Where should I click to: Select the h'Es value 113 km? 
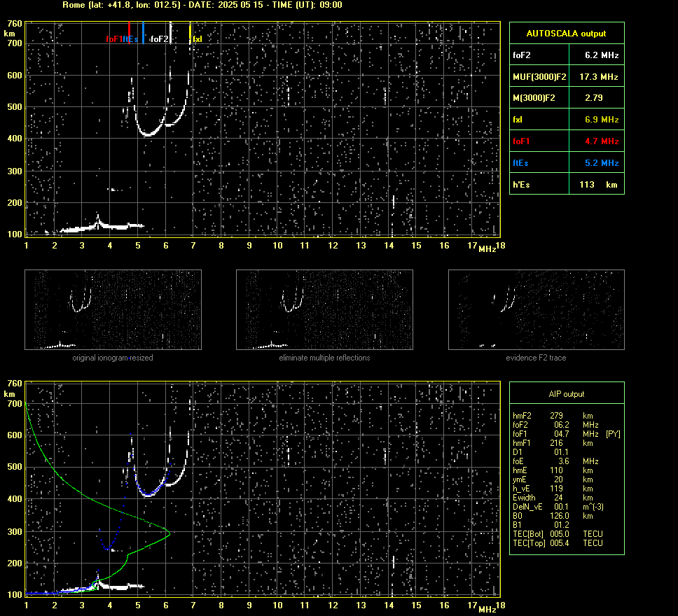point(597,185)
